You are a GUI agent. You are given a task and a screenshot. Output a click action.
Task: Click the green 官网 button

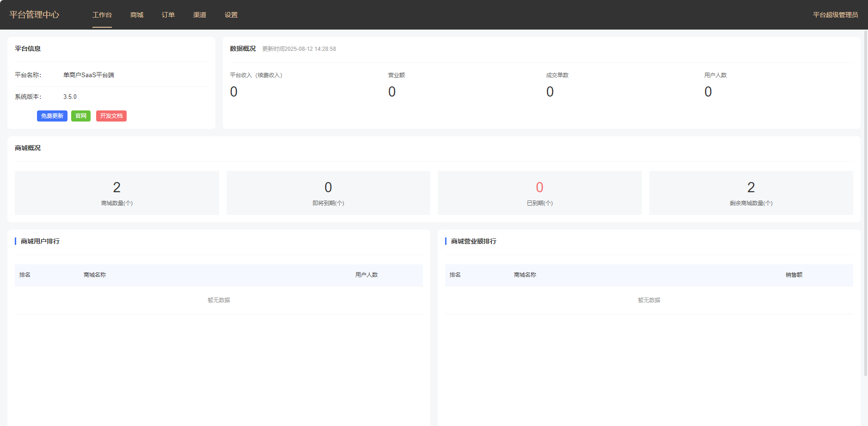click(x=81, y=116)
